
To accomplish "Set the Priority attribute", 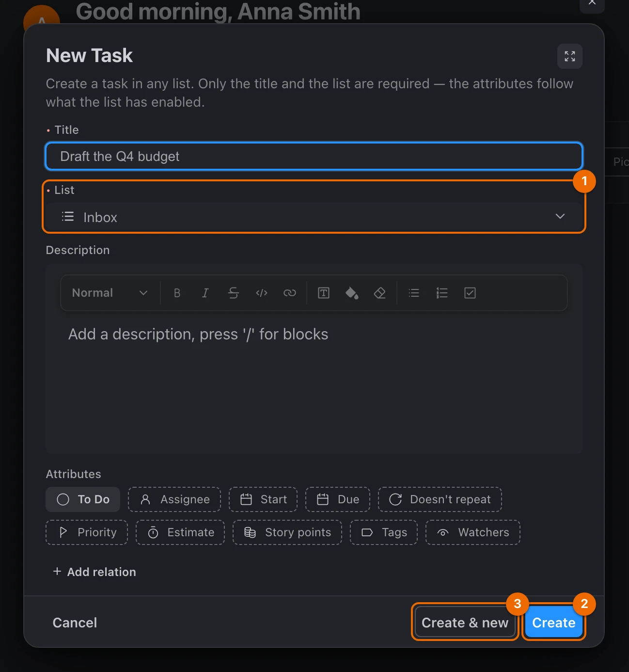I will [x=87, y=532].
